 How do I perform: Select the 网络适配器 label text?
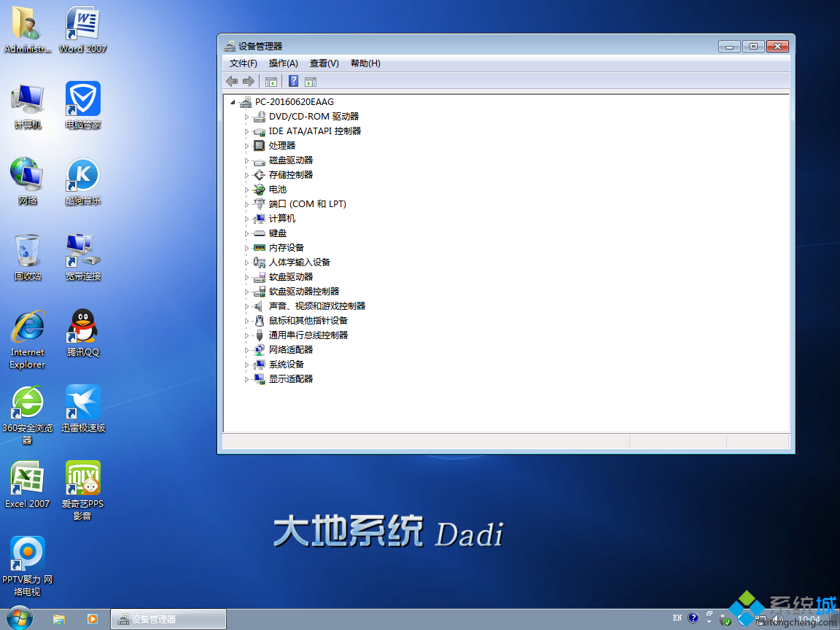click(291, 350)
